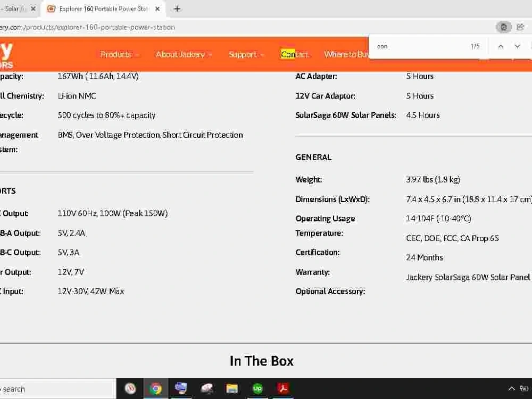Viewport: 532px width, 399px height.
Task: Click the '167Wh (11.6Ah, 14.4V)' capacity value
Action: coord(98,76)
